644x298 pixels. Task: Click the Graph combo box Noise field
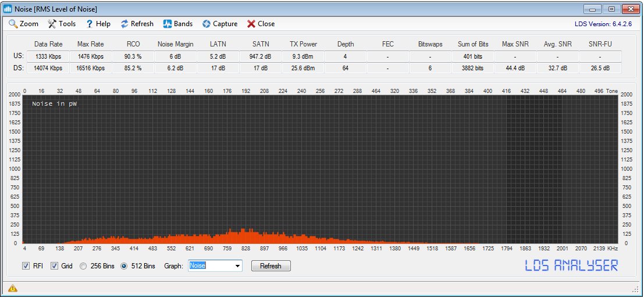point(209,266)
